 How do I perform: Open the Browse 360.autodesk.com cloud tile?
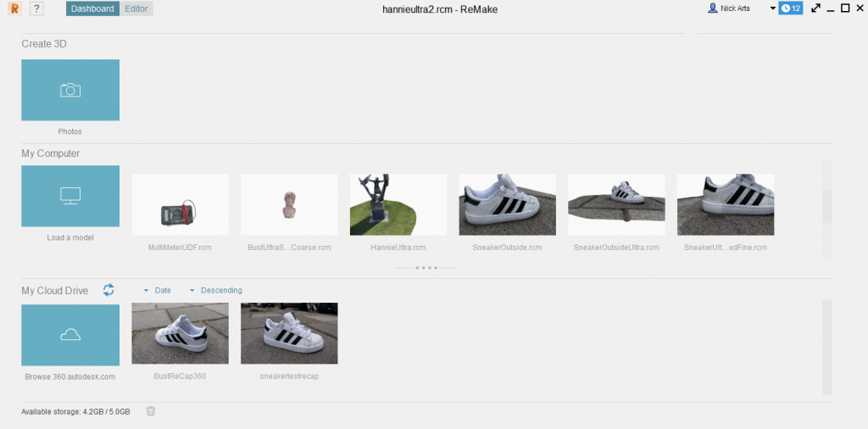pos(70,335)
